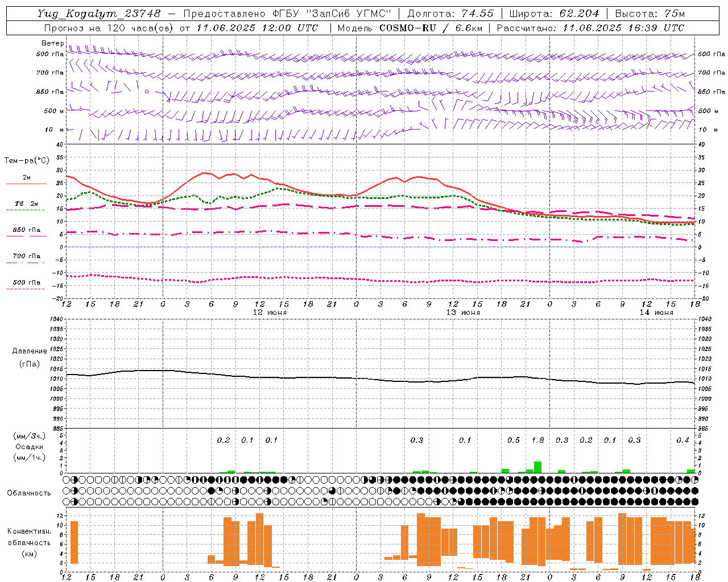
Task: Click the tallest green precipitation bar
Action: [x=537, y=467]
